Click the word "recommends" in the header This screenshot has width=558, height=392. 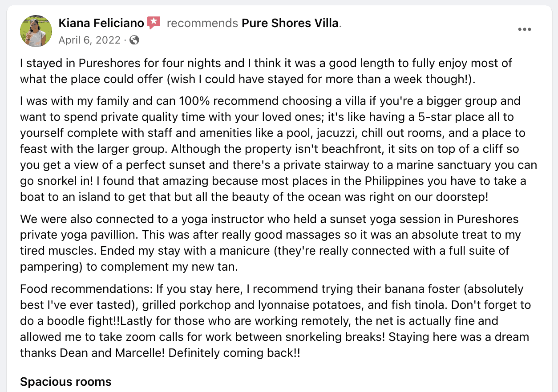coord(202,23)
